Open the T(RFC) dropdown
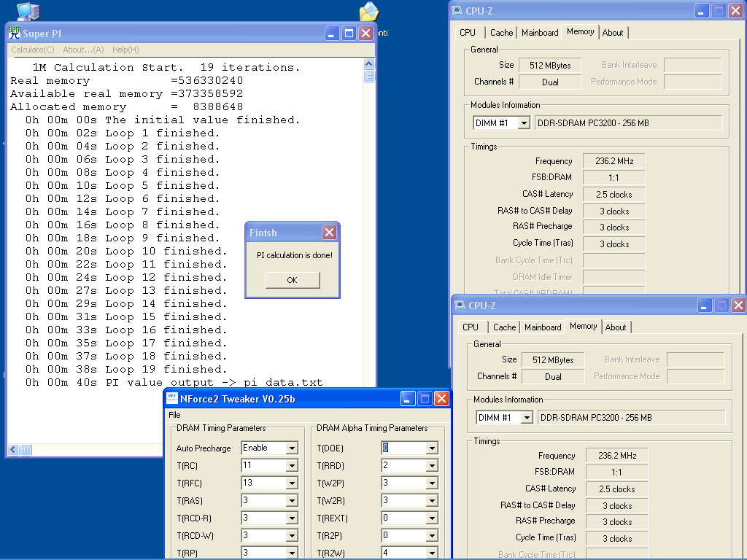The width and height of the screenshot is (747, 560). click(292, 483)
